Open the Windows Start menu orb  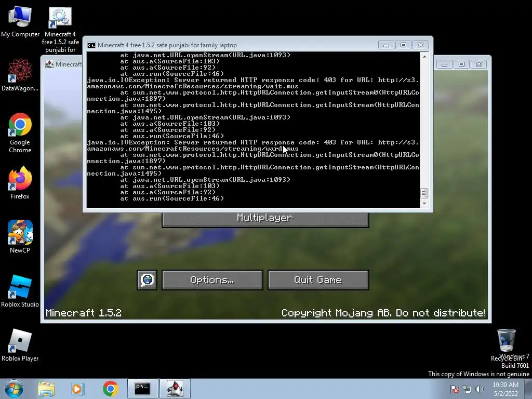[x=14, y=389]
